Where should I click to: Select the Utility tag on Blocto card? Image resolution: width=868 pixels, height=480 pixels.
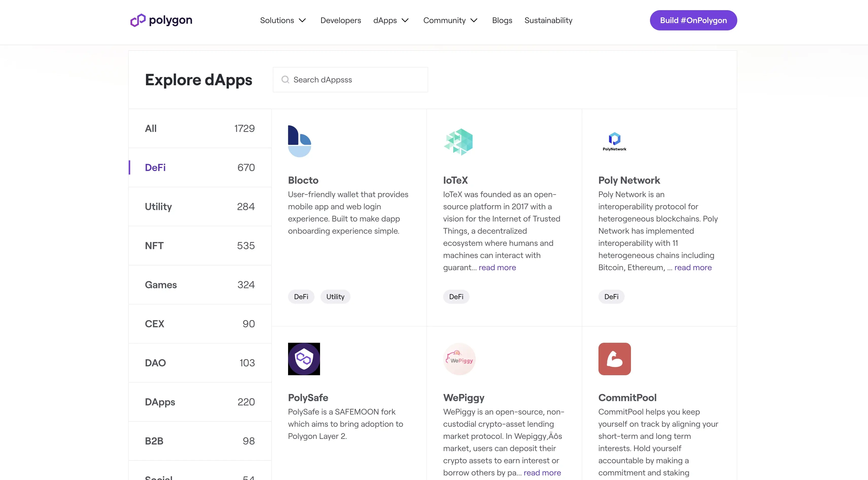tap(335, 296)
